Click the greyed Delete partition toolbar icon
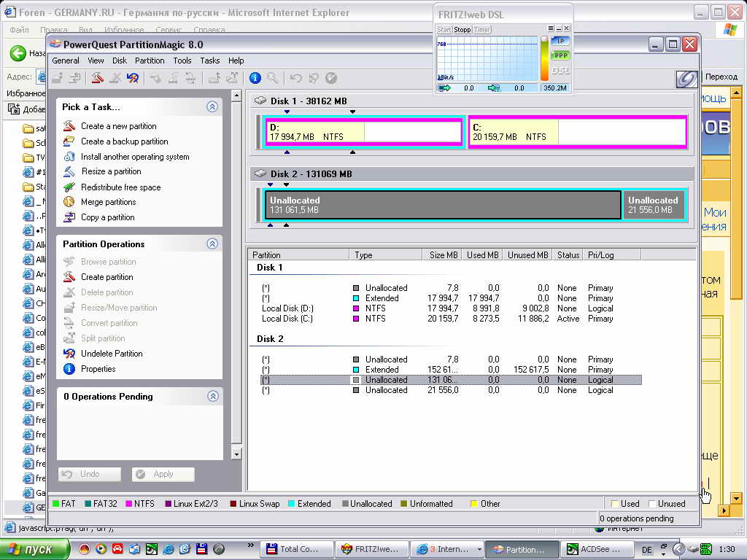The image size is (747, 560). coord(115,77)
